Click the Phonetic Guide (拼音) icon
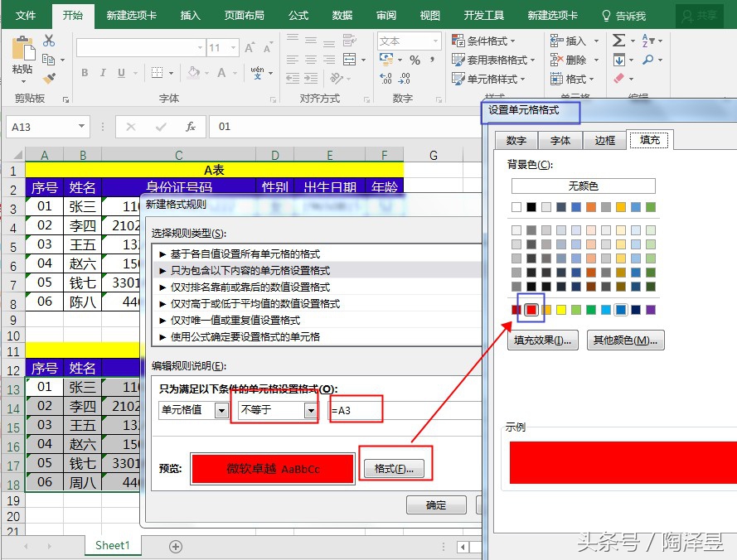737x560 pixels. coord(258,72)
